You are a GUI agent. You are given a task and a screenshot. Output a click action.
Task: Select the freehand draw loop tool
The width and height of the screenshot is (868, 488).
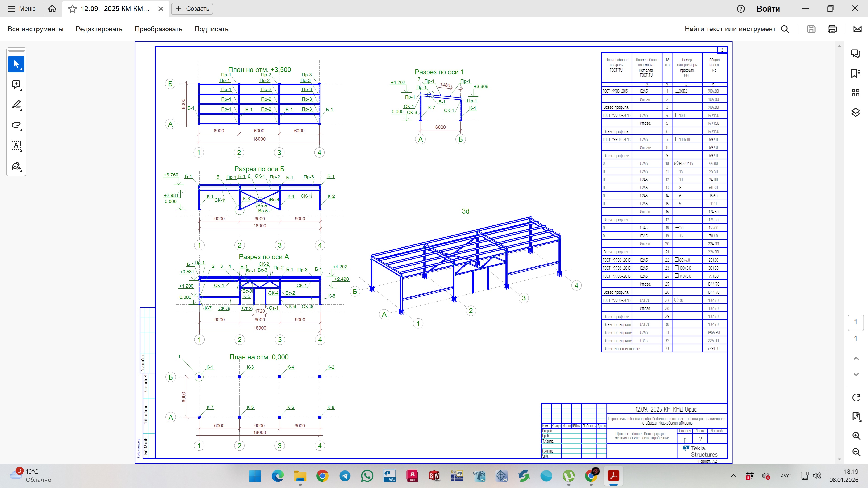click(x=16, y=125)
